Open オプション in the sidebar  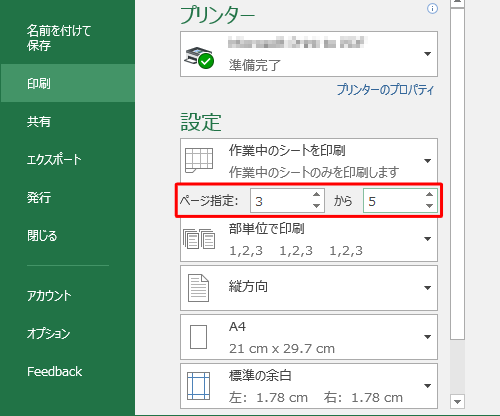pyautogui.click(x=49, y=333)
